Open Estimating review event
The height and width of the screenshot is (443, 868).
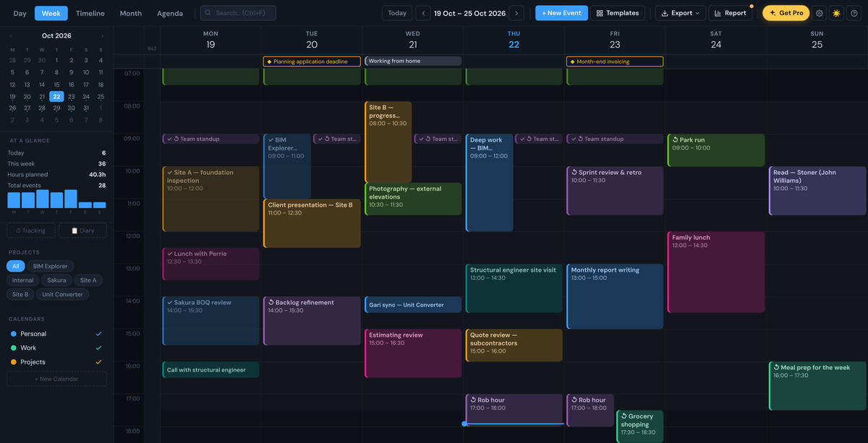tap(413, 353)
